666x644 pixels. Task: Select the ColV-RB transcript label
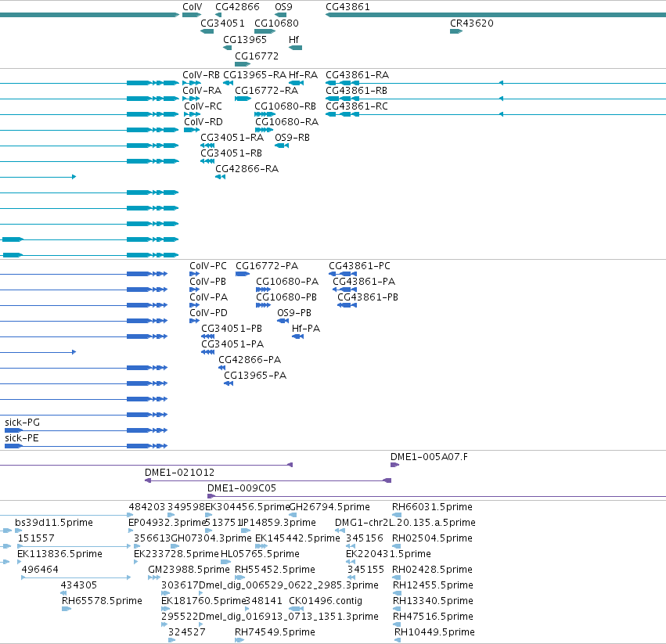pos(201,75)
